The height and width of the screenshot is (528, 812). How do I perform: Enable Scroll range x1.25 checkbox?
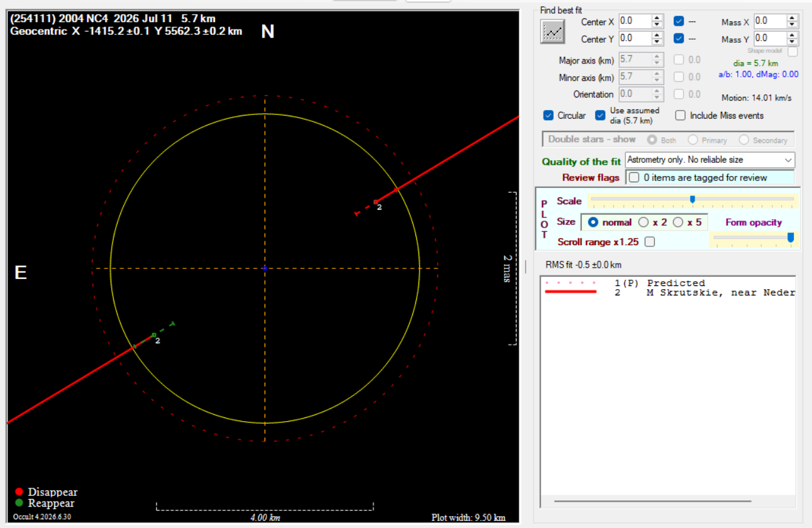pyautogui.click(x=649, y=242)
